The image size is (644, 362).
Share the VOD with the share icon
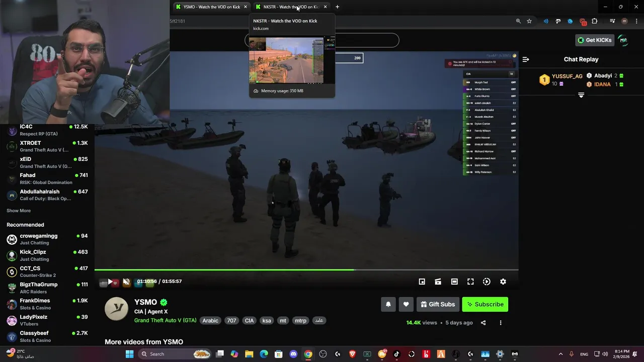[x=484, y=323]
